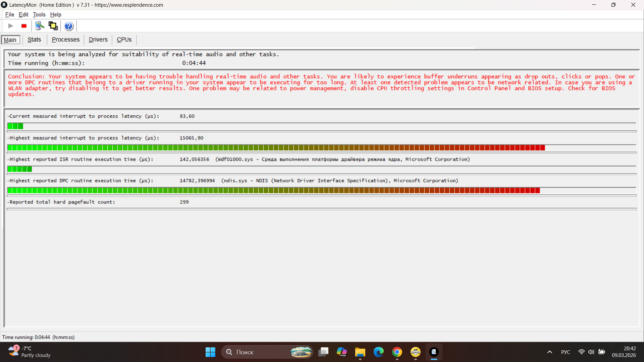Open Task View on the taskbar
The width and height of the screenshot is (644, 362).
(x=323, y=352)
